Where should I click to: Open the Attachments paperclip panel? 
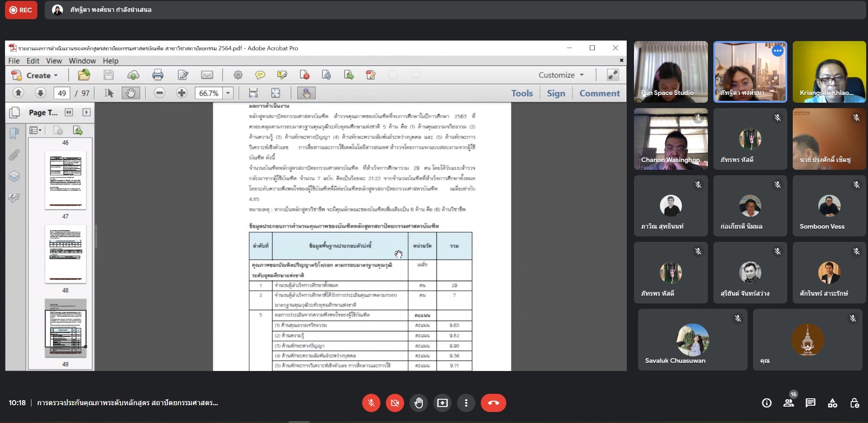coord(14,155)
